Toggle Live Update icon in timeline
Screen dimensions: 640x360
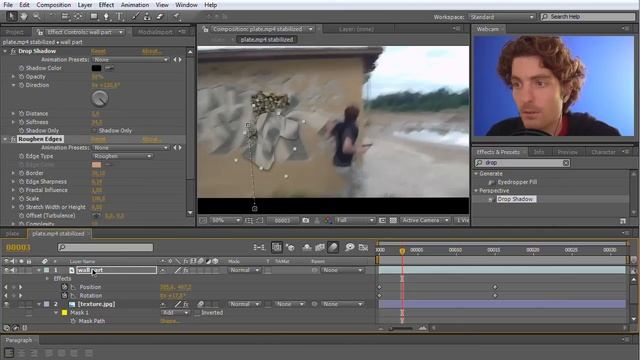tap(277, 247)
